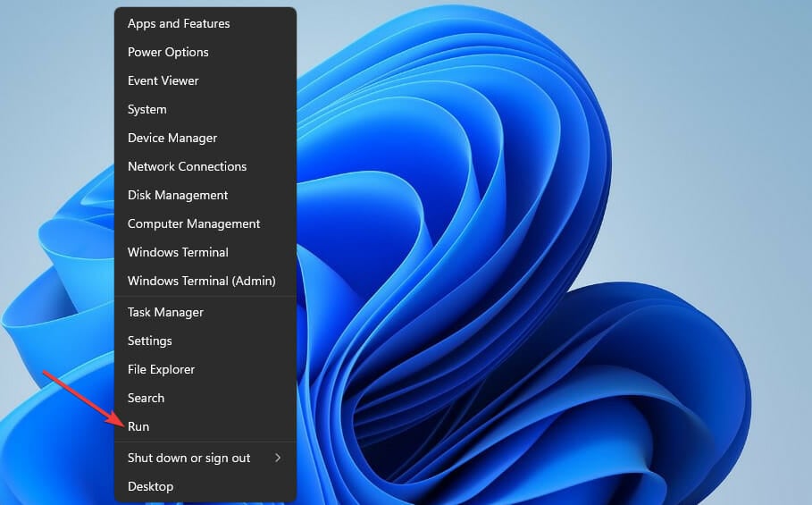Screen dimensions: 812x505
Task: Expand the Shut down or sign out chevron
Action: tap(278, 458)
